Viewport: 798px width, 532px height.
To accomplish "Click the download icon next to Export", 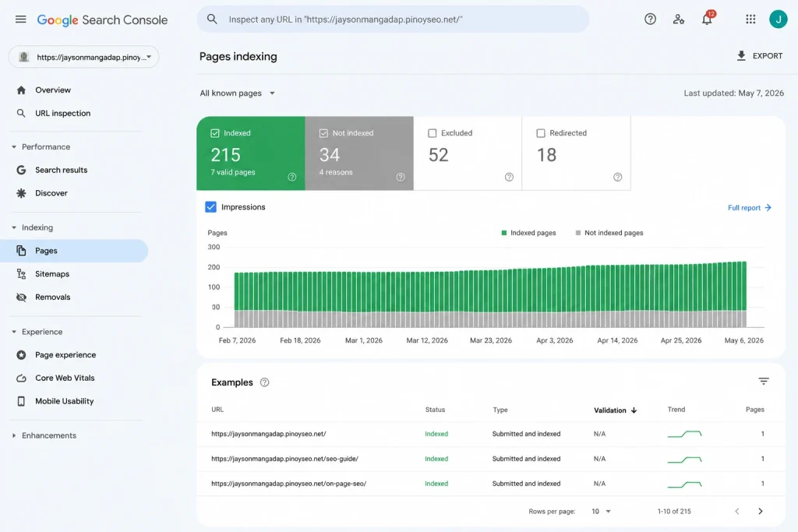I will pyautogui.click(x=741, y=56).
